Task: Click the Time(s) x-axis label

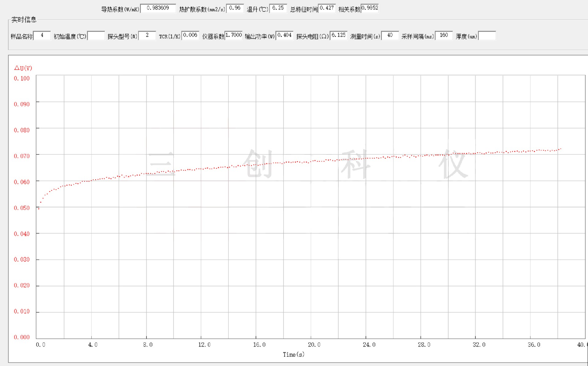Action: coord(293,355)
